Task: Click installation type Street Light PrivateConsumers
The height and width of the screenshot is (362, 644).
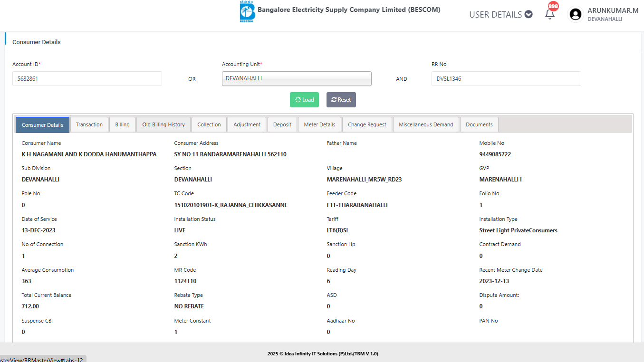Action: click(x=518, y=230)
